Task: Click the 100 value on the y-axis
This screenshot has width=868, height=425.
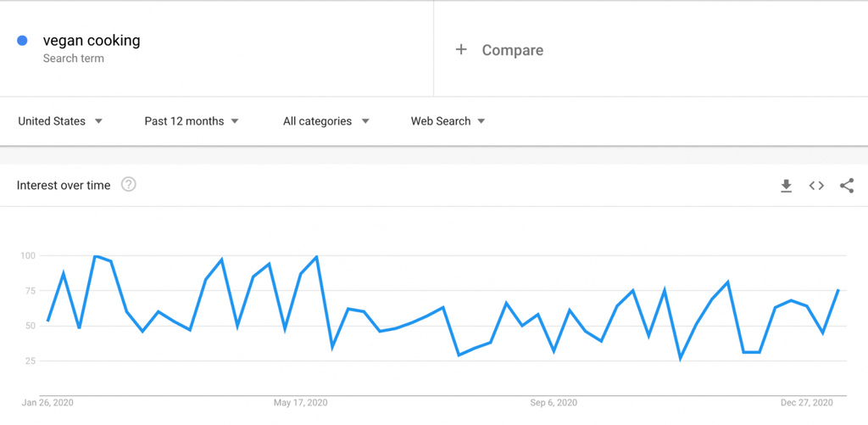Action: pyautogui.click(x=28, y=256)
